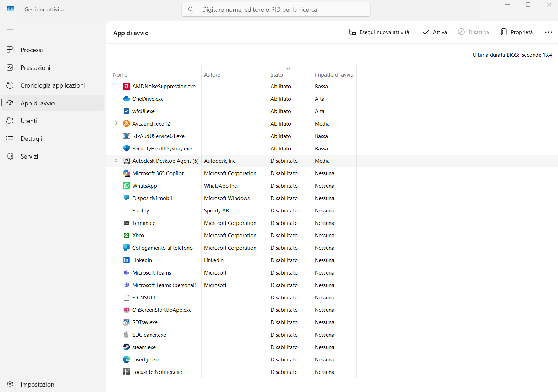The width and height of the screenshot is (558, 392).
Task: Click the Xbox icon
Action: tap(126, 235)
